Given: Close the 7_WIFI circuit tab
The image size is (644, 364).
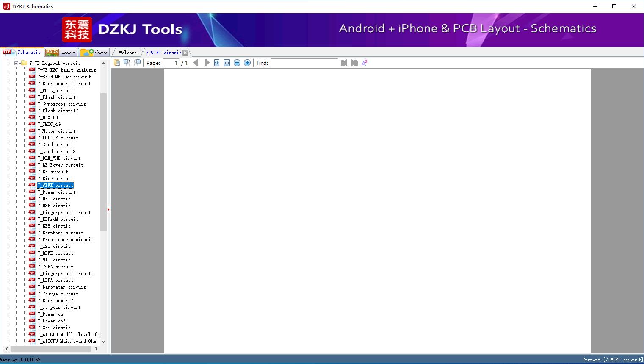Looking at the screenshot, I should tap(185, 53).
